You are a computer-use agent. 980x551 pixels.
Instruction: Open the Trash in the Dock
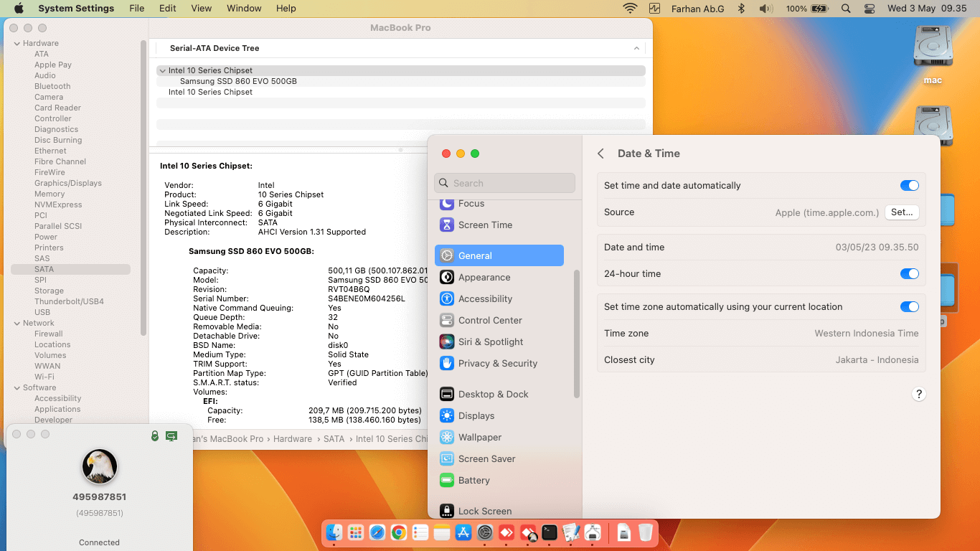pyautogui.click(x=646, y=532)
